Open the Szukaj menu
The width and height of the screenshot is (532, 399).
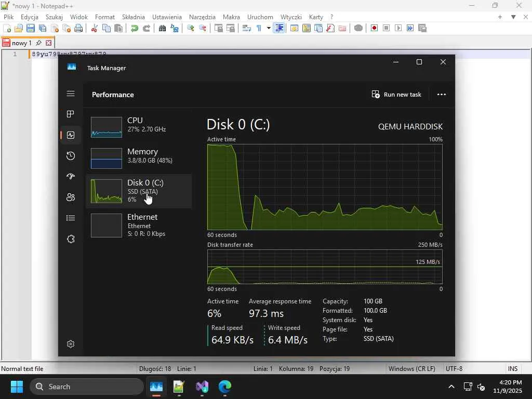point(54,17)
